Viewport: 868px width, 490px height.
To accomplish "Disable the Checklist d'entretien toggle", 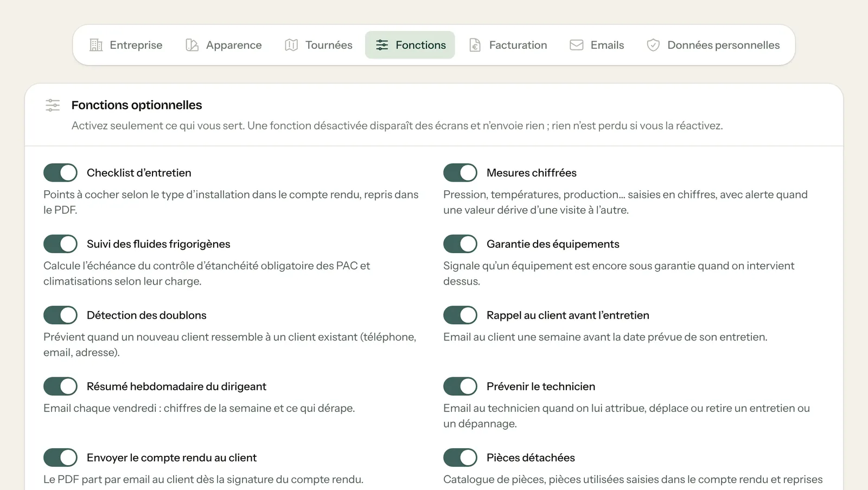I will coord(60,173).
